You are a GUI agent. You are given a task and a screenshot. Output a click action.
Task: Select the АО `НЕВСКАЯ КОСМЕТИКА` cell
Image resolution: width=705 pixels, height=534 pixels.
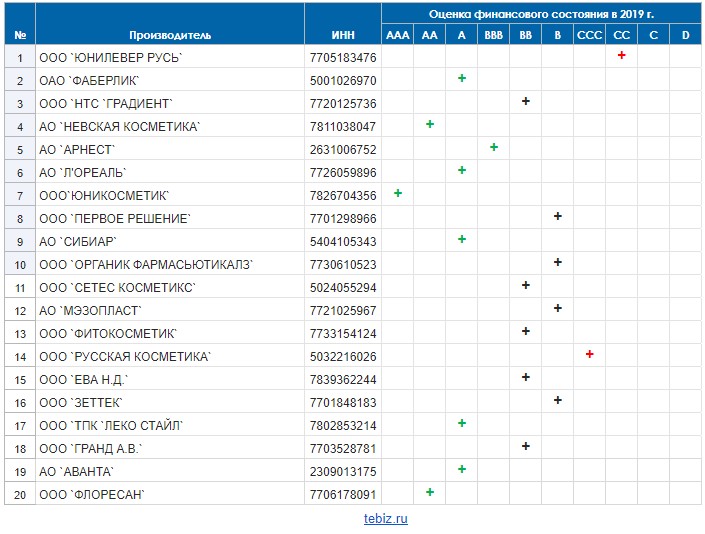[170, 126]
